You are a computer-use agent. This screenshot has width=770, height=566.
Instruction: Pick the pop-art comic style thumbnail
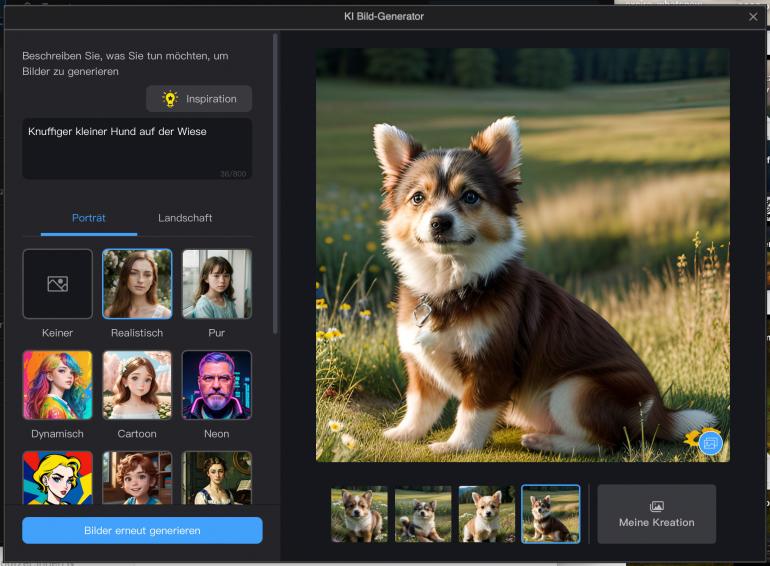coord(57,478)
